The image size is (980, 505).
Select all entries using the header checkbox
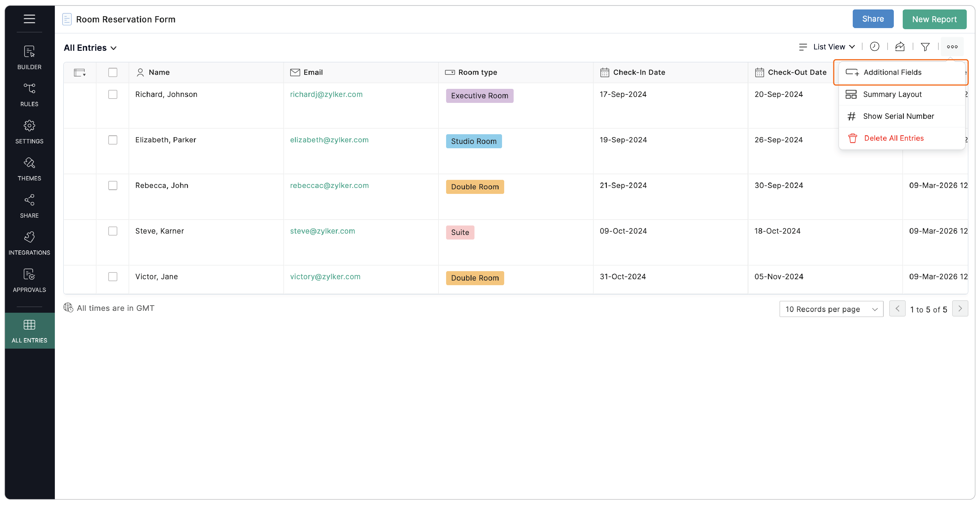point(113,72)
